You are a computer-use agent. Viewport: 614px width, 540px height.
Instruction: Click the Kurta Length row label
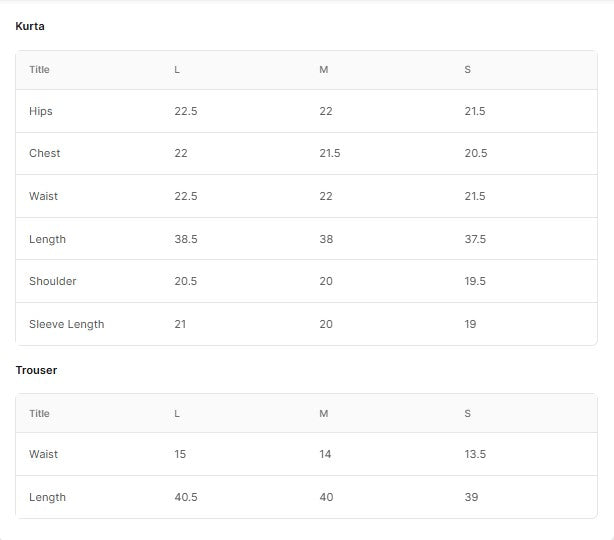click(47, 239)
